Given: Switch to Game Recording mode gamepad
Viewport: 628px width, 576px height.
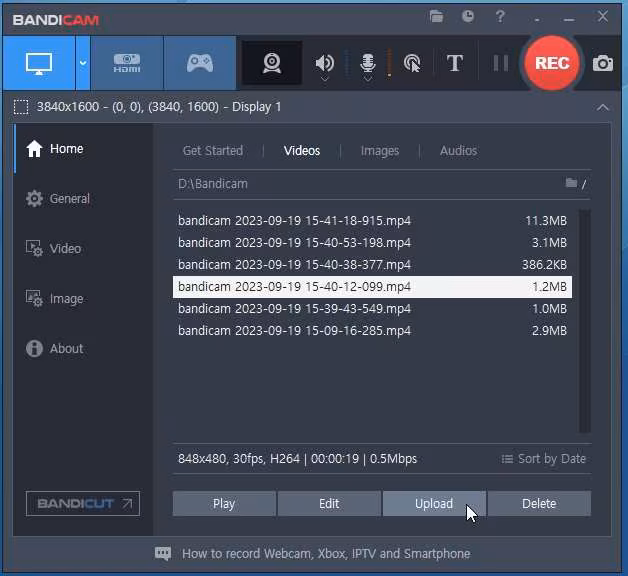Looking at the screenshot, I should (200, 63).
